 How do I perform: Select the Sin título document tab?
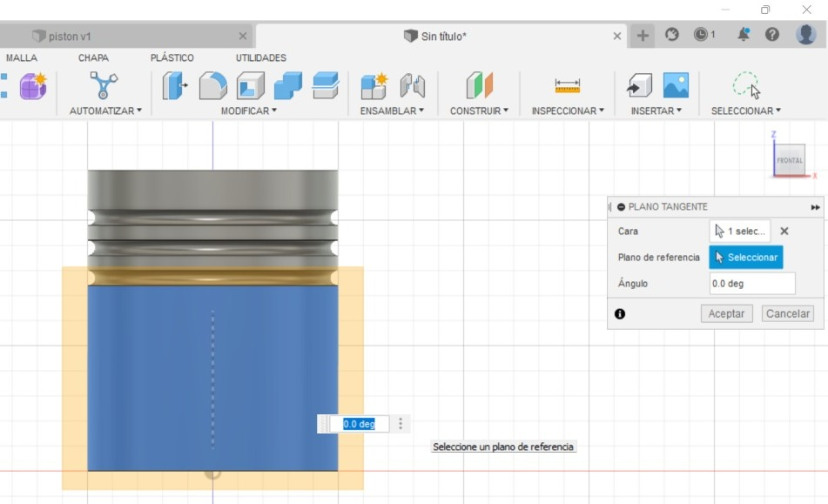435,36
